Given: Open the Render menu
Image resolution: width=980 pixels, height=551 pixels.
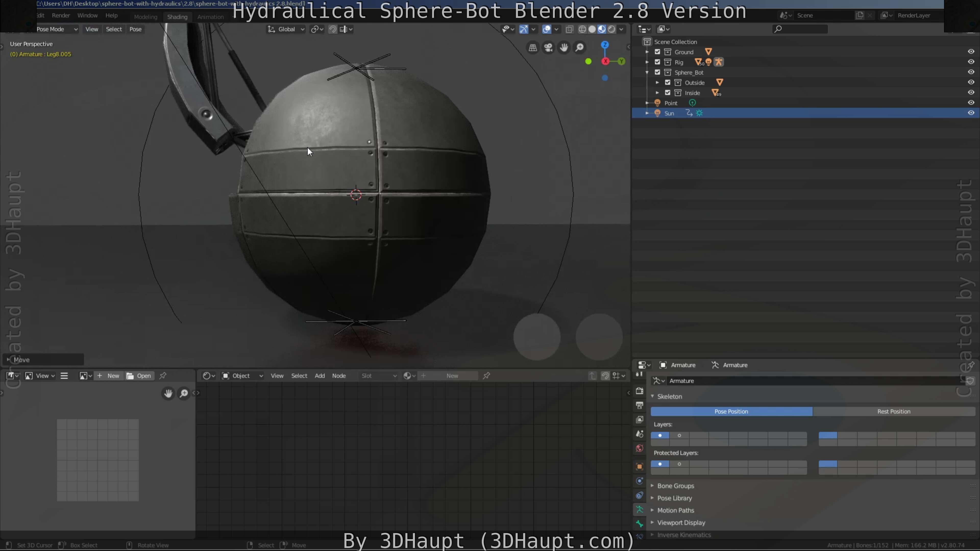Looking at the screenshot, I should coord(61,16).
